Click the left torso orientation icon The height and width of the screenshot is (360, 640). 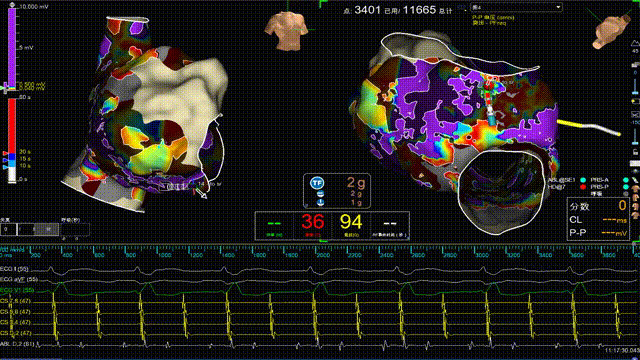coord(287,30)
